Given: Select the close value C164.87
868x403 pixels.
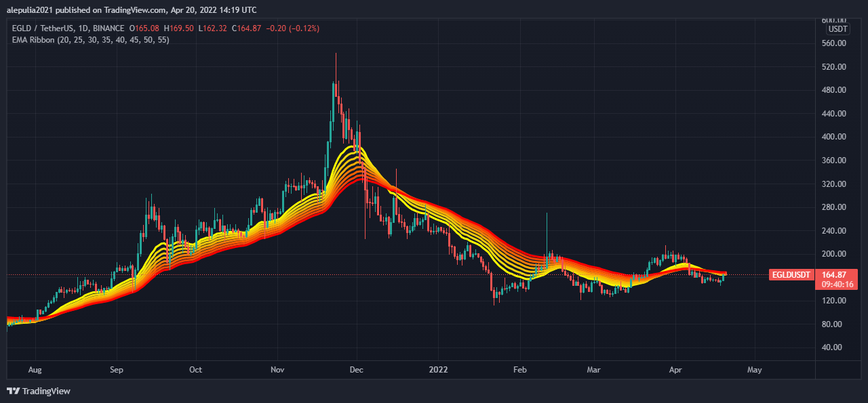Looking at the screenshot, I should [248, 28].
